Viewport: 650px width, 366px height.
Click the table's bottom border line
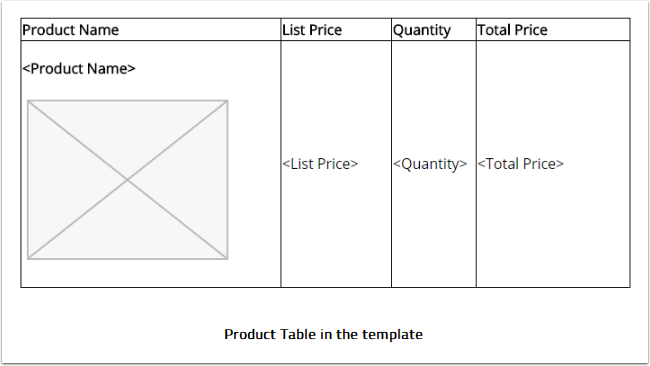click(x=325, y=287)
